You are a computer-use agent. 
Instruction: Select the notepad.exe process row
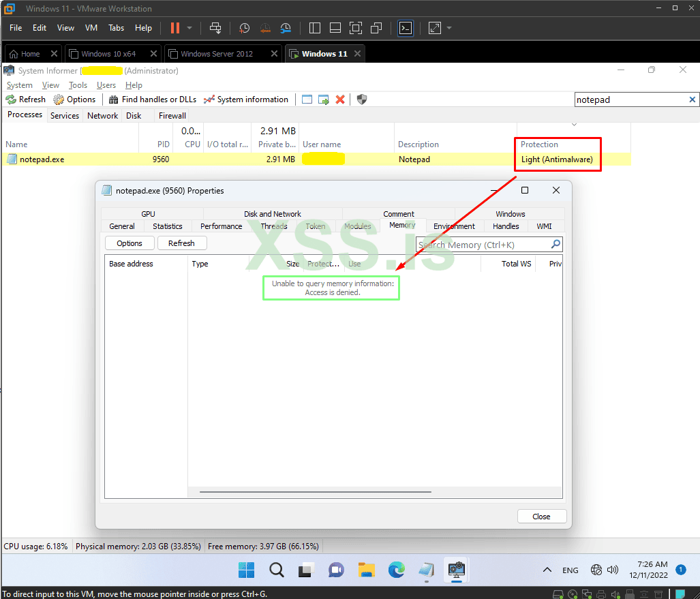pos(316,159)
